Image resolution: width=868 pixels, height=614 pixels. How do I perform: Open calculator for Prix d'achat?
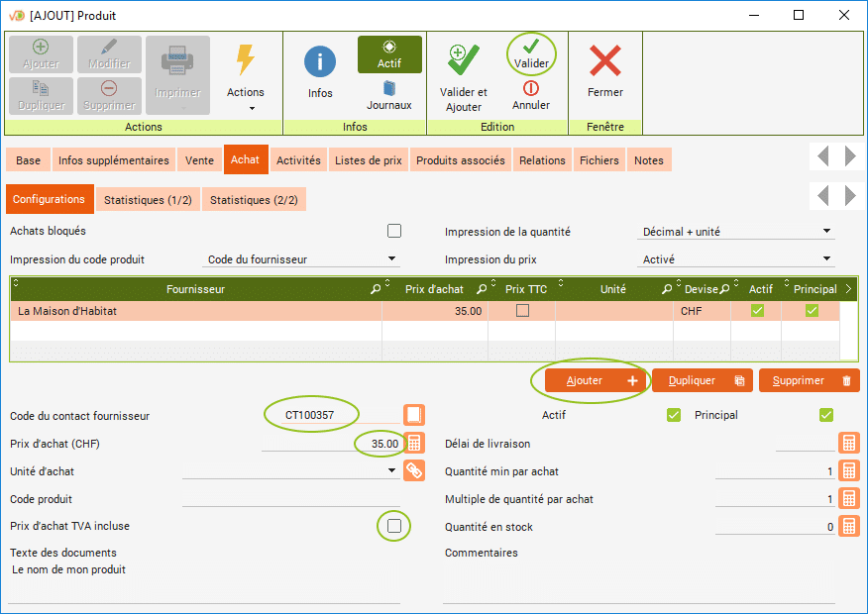(414, 443)
